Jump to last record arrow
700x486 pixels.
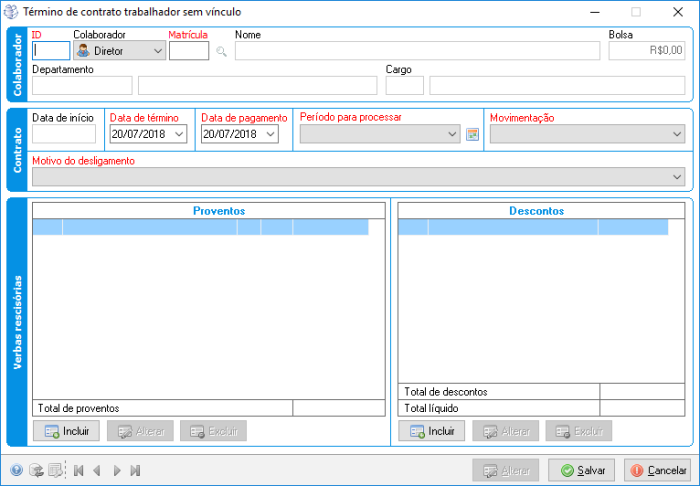135,470
